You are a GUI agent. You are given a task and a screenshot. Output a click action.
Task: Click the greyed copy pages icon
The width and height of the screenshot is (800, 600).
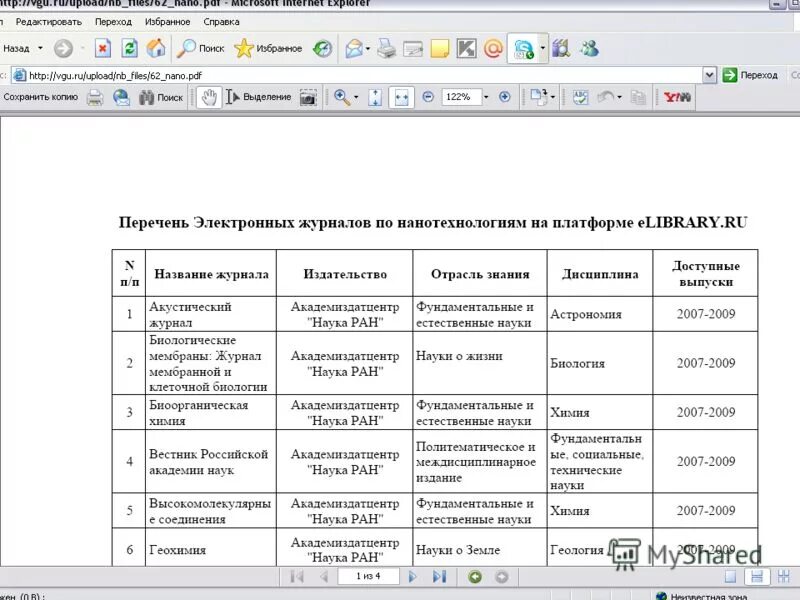(x=638, y=97)
